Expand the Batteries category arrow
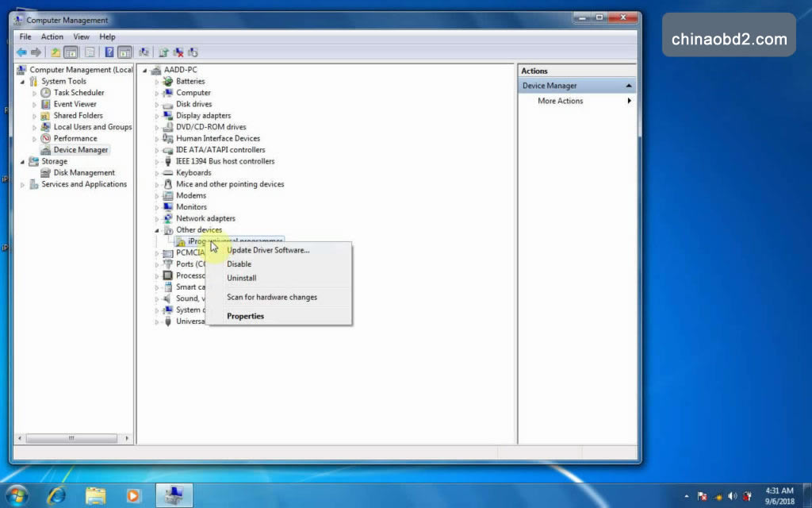This screenshot has height=508, width=812. [x=157, y=82]
